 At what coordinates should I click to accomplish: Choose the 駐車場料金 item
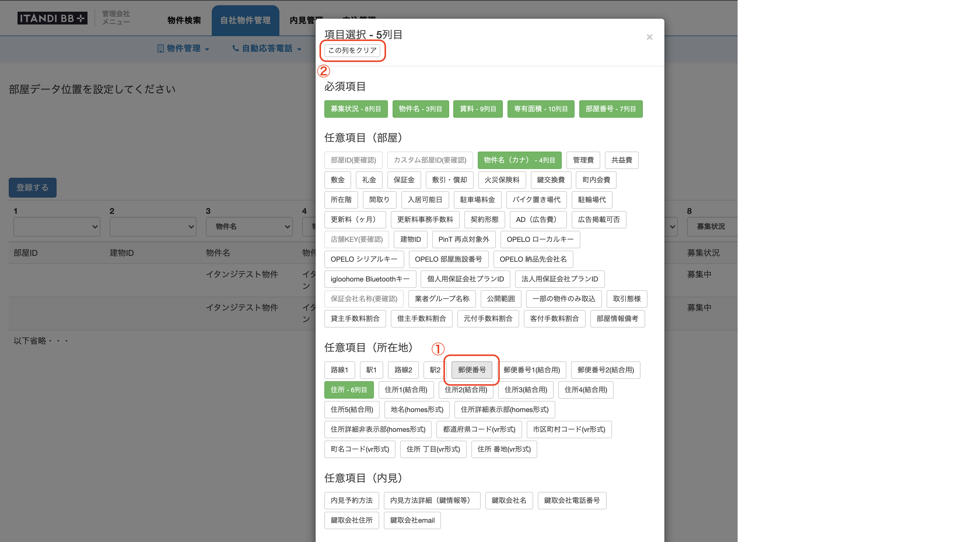pyautogui.click(x=477, y=200)
